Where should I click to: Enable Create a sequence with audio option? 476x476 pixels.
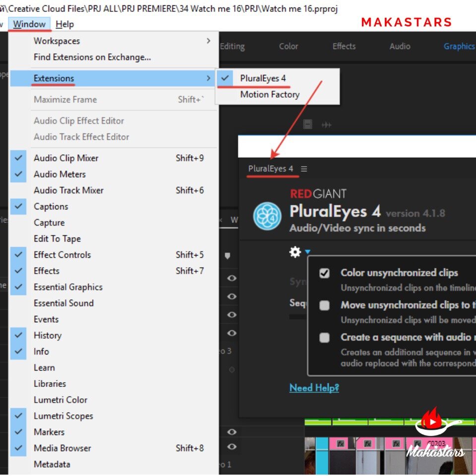324,338
